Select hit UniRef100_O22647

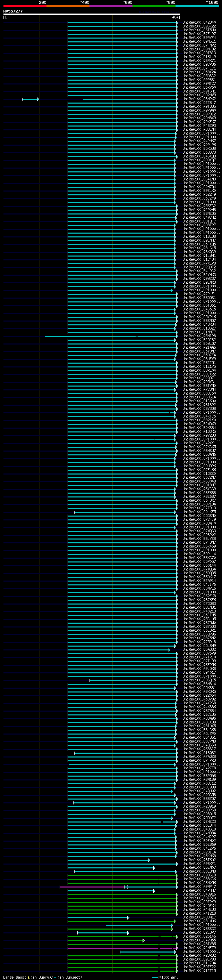click(199, 103)
